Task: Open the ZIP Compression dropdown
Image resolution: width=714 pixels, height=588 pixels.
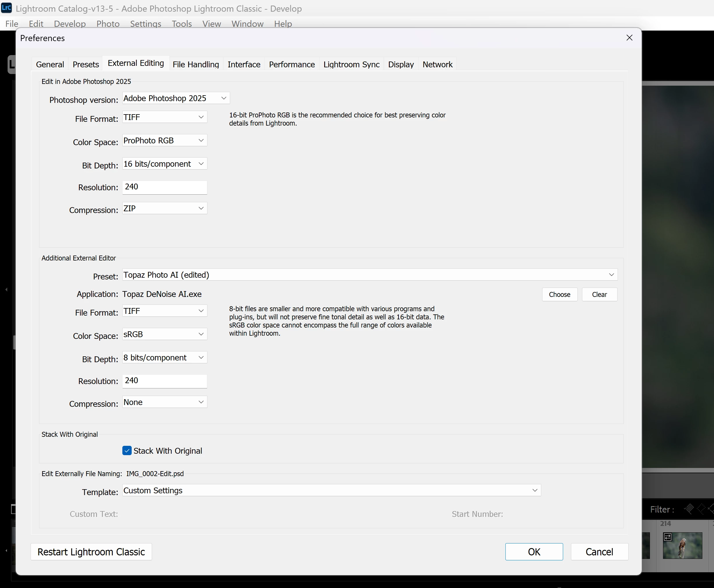Action: pos(165,208)
